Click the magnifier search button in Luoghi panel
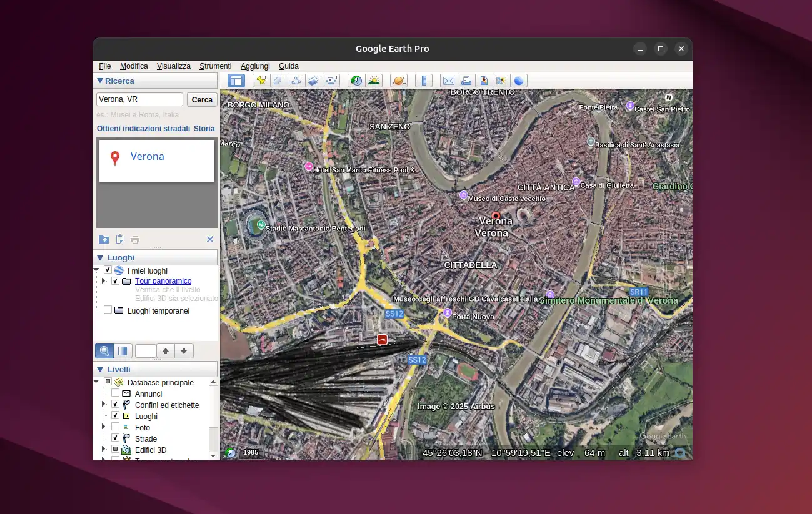 tap(104, 351)
